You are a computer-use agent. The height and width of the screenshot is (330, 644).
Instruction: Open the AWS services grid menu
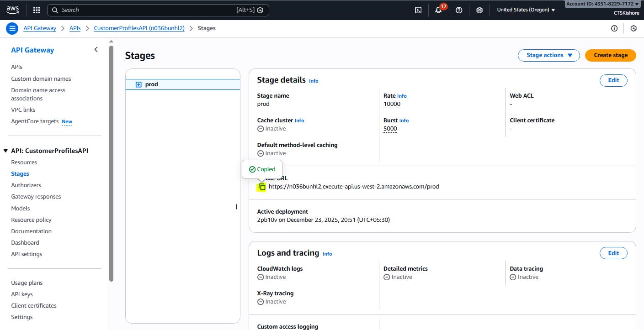coord(37,10)
